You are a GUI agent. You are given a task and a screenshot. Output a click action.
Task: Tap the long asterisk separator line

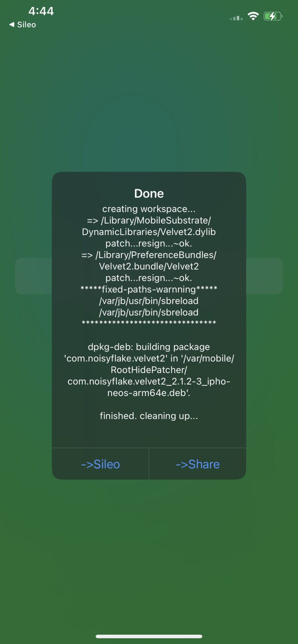tap(149, 323)
